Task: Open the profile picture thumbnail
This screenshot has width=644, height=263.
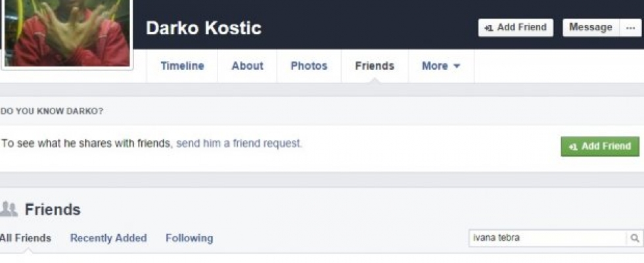Action: pos(67,33)
